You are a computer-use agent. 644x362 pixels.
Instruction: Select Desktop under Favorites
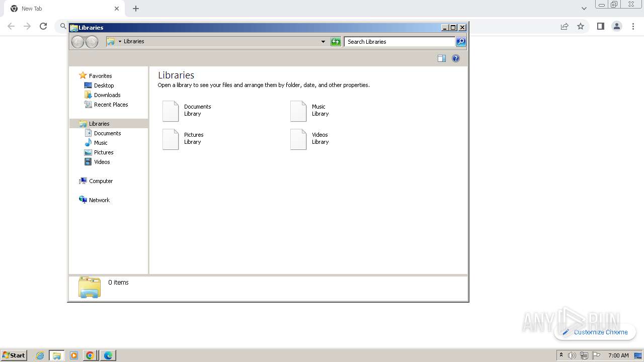pos(104,85)
